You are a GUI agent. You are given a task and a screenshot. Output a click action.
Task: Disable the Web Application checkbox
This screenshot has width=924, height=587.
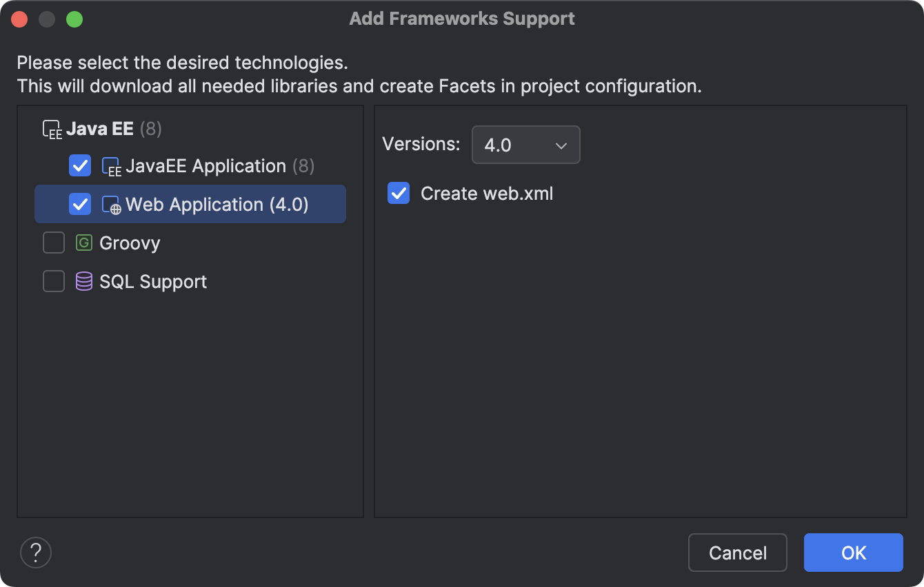(x=80, y=204)
